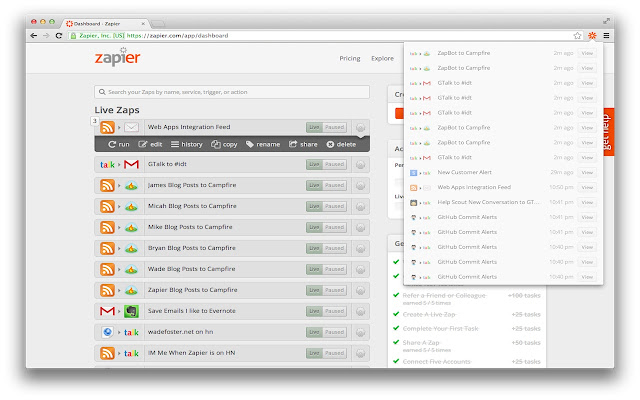Open the orange get help side tab
Viewport: 640px width, 400px height.
tap(608, 132)
